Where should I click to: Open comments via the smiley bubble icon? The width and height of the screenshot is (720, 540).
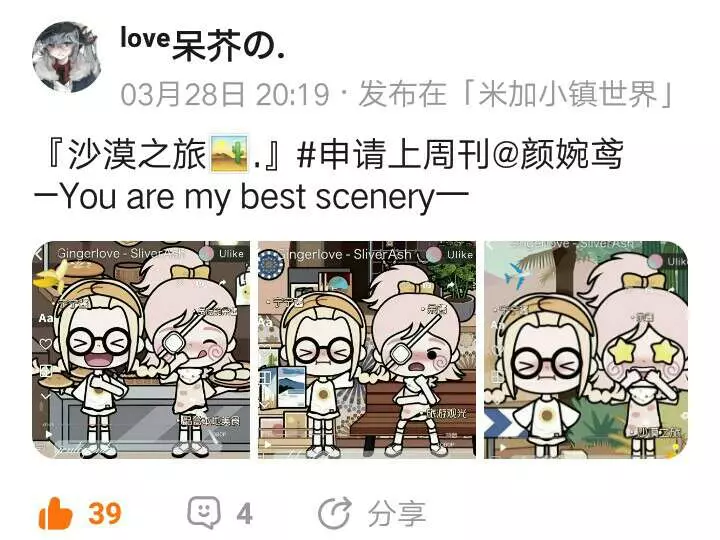(x=204, y=512)
